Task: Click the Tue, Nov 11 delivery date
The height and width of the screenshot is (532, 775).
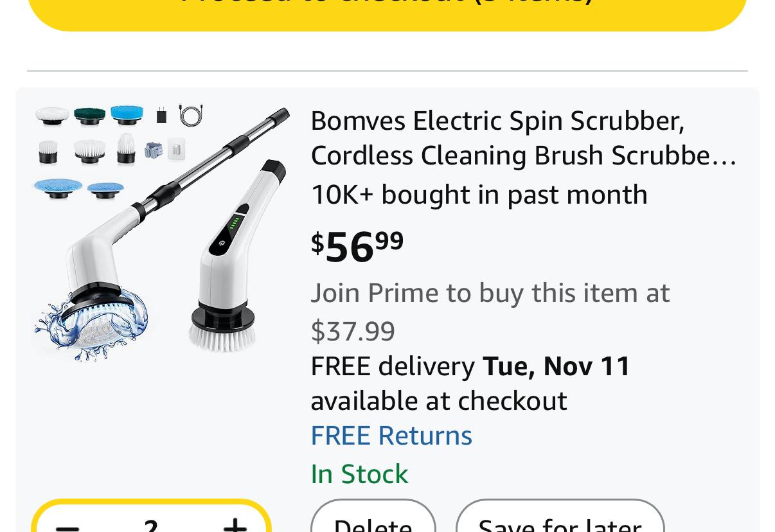Action: [x=556, y=366]
